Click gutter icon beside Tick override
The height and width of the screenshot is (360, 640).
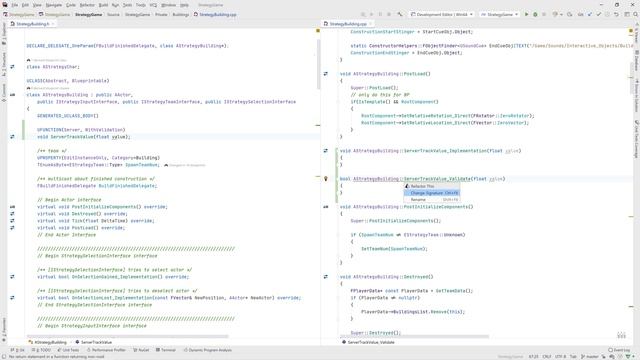click(12, 221)
